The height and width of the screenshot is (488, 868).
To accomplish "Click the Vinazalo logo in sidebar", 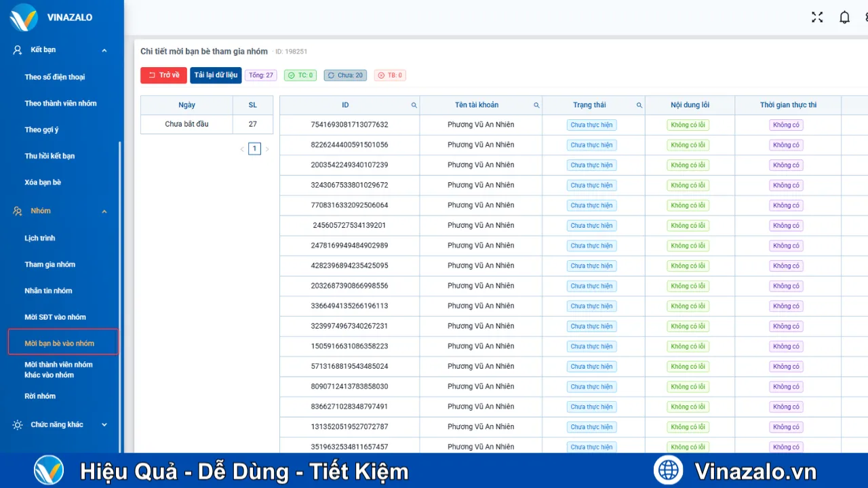I will click(x=24, y=18).
